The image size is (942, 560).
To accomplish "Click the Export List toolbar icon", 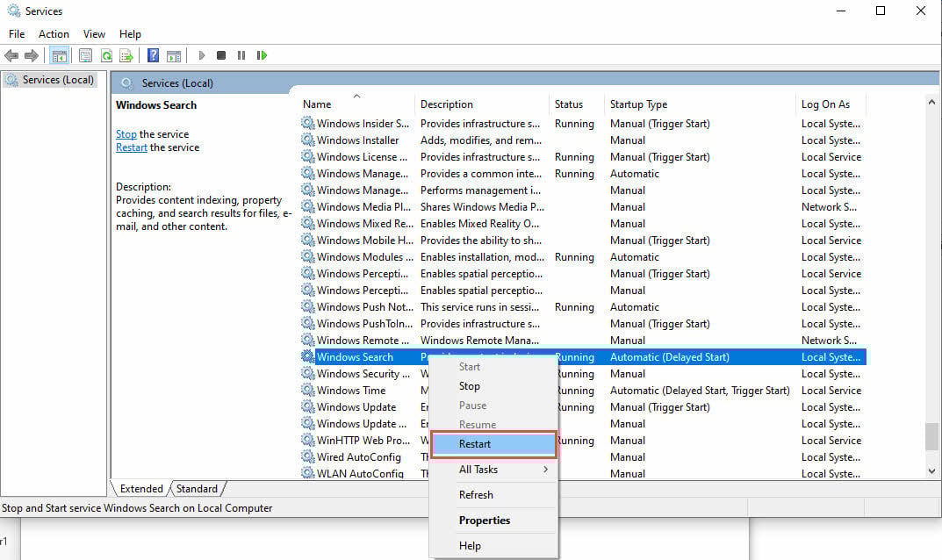I will pyautogui.click(x=126, y=55).
